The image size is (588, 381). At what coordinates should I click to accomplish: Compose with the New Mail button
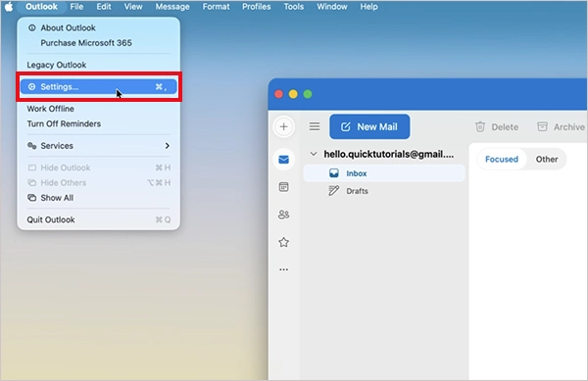click(x=369, y=126)
